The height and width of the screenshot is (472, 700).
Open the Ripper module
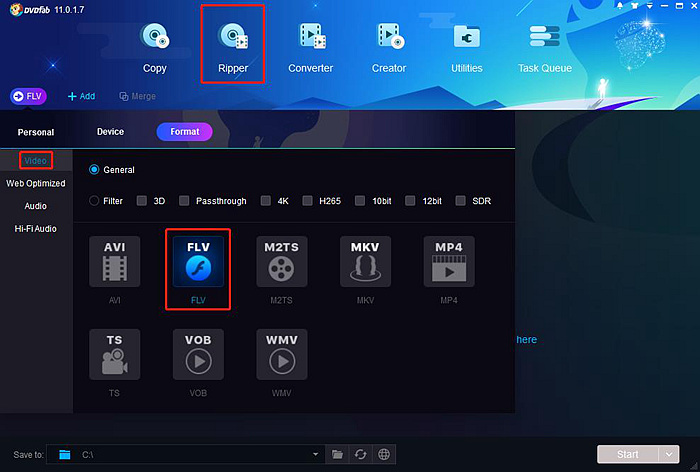(x=233, y=48)
